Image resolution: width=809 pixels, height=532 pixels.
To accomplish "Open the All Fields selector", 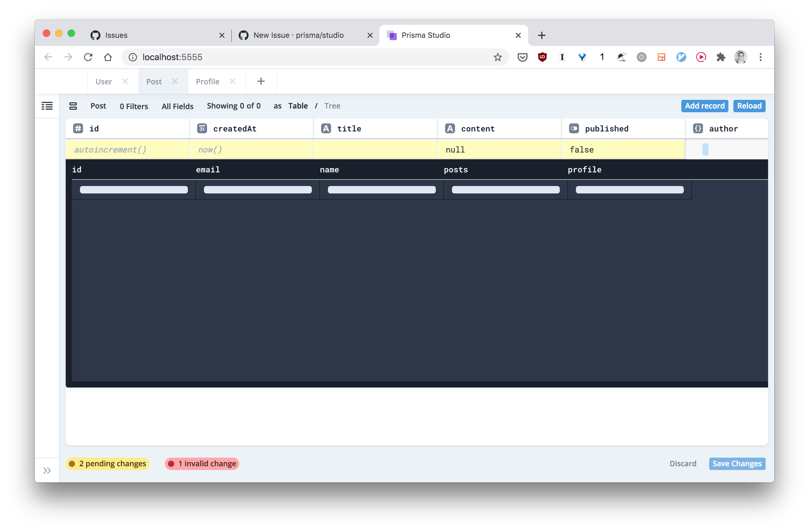I will pos(177,106).
